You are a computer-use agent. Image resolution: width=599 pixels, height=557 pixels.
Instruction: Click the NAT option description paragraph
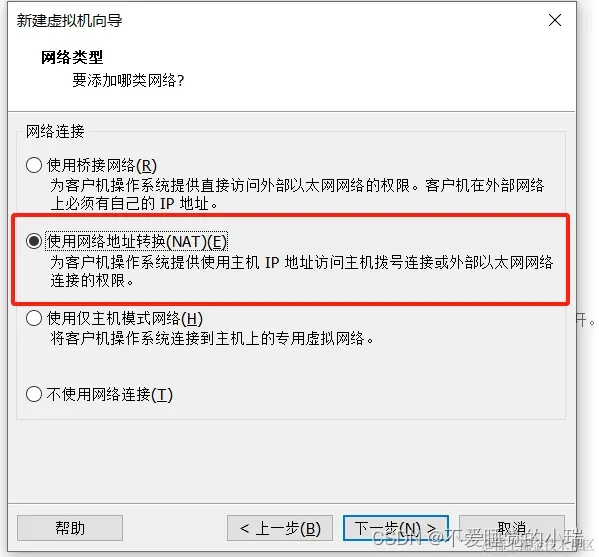(x=301, y=272)
